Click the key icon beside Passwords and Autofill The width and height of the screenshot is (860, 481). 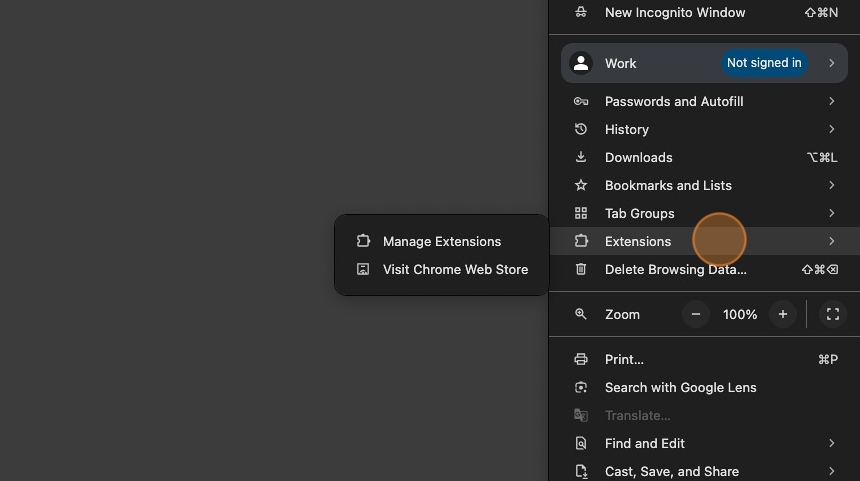pyautogui.click(x=581, y=101)
